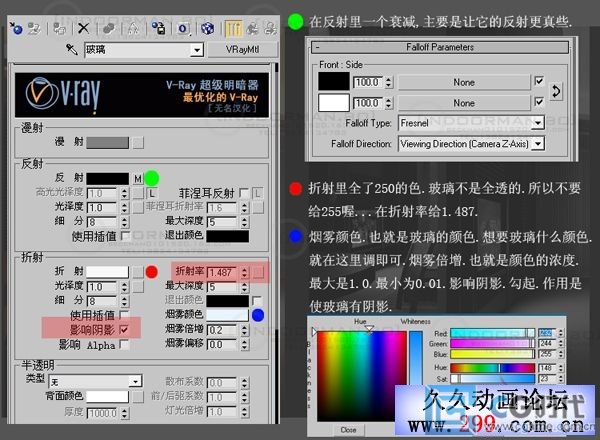Click the 折射率 1.487 input field

click(223, 272)
